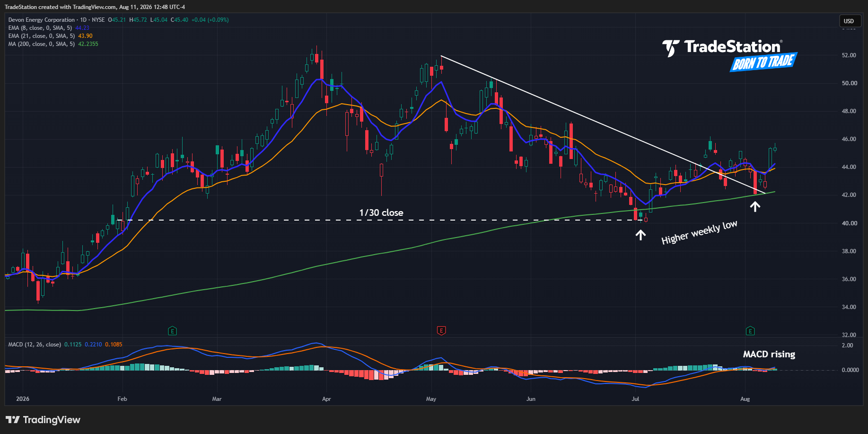Viewport: 868px width, 434px height.
Task: Click the EMA 21 value 43.90
Action: [x=85, y=36]
